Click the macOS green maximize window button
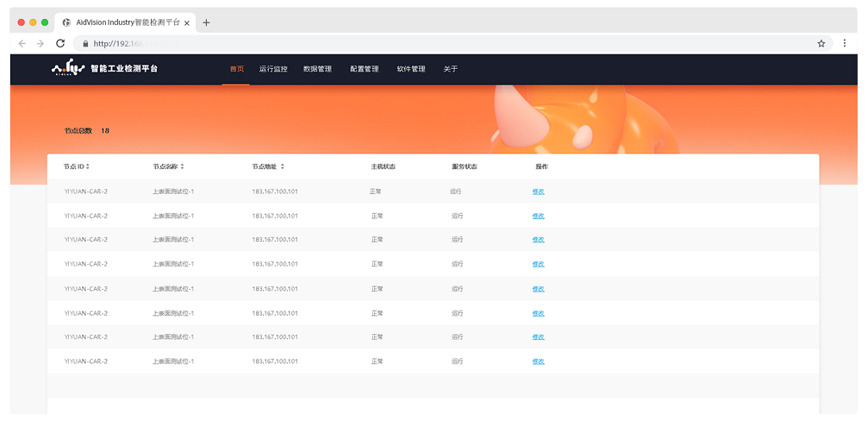 coord(45,22)
